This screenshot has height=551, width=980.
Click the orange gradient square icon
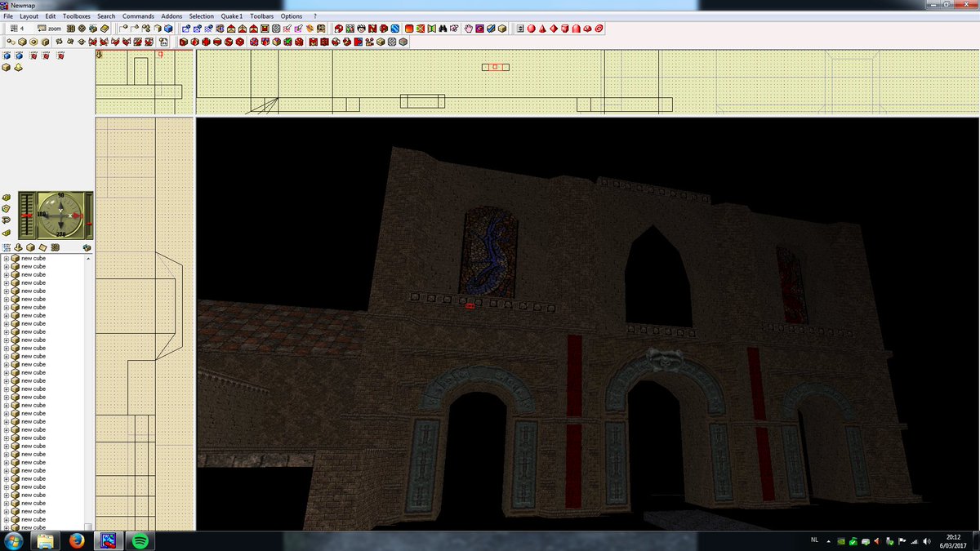pyautogui.click(x=409, y=29)
